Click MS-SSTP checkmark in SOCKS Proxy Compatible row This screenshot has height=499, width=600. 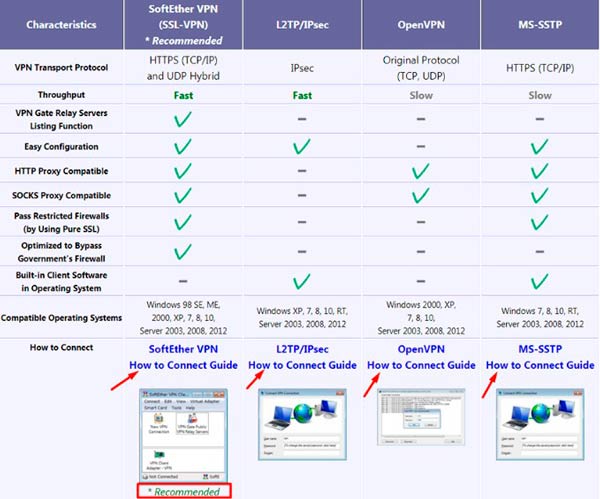point(540,196)
